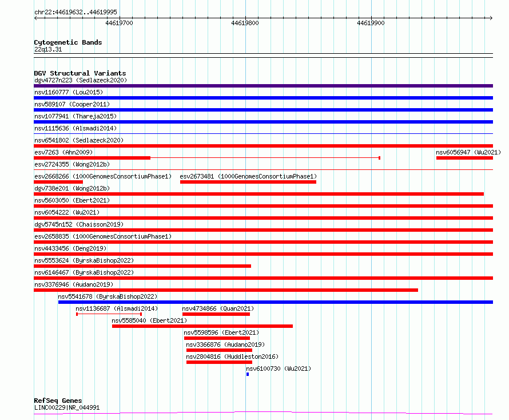Click the Cytogenetic Bands track title
The width and height of the screenshot is (509, 420).
(x=68, y=42)
